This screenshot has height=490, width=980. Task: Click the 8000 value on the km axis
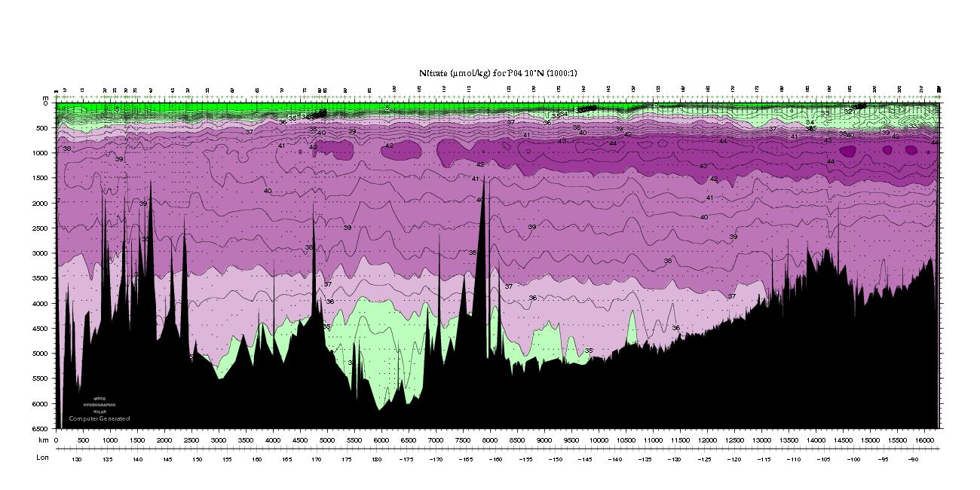point(490,439)
